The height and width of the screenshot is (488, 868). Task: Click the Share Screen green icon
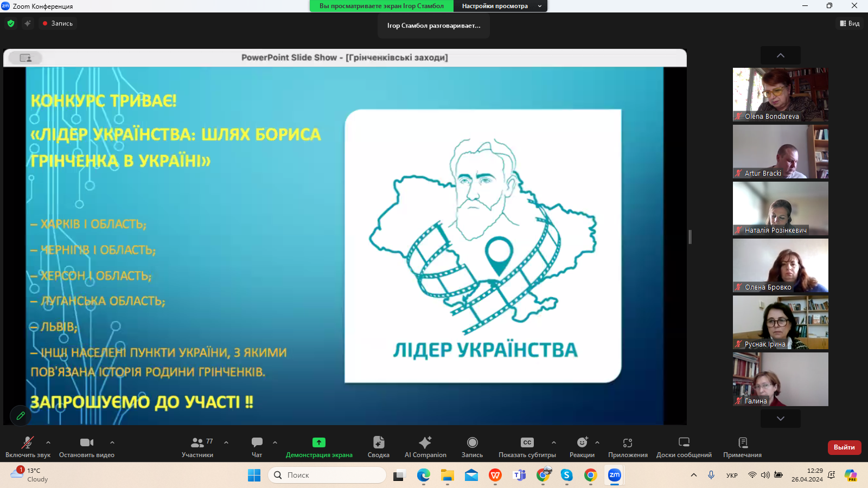pos(319,442)
